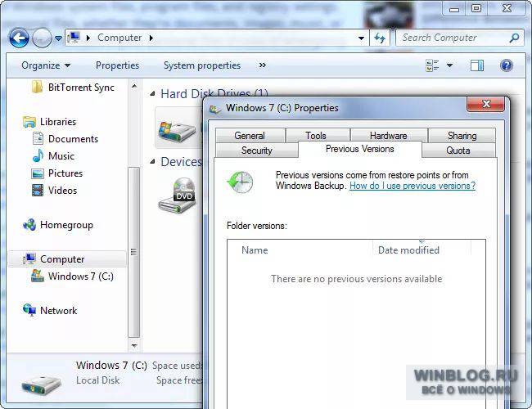
Task: Select Libraries in the navigation pane
Action: 50,122
